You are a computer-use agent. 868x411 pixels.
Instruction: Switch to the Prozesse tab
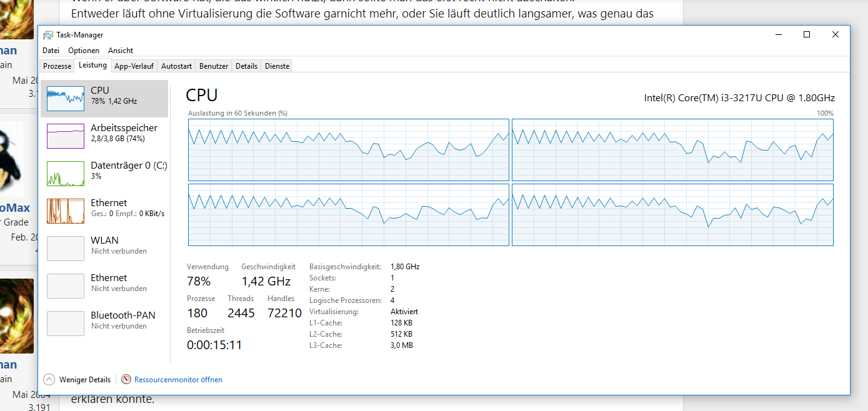57,65
